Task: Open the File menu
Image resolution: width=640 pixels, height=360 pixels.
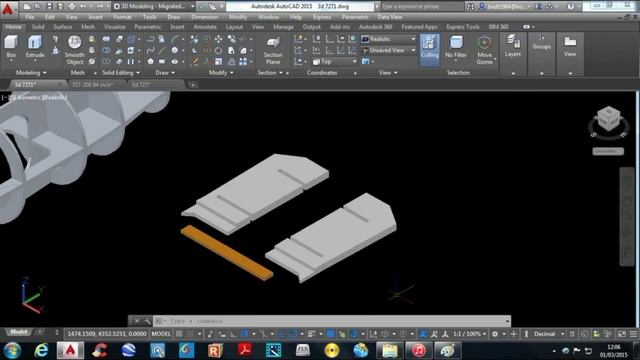Action: click(x=30, y=17)
